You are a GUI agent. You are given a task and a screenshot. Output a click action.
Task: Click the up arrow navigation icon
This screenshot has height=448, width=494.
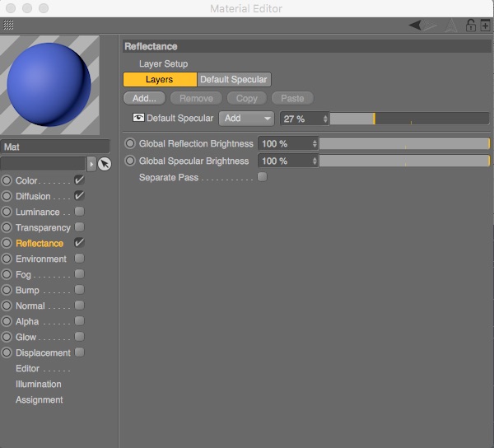coord(450,26)
